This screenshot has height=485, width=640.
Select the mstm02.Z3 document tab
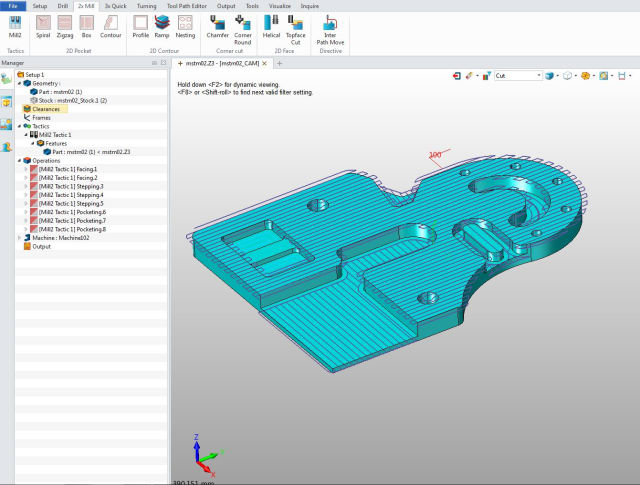222,63
